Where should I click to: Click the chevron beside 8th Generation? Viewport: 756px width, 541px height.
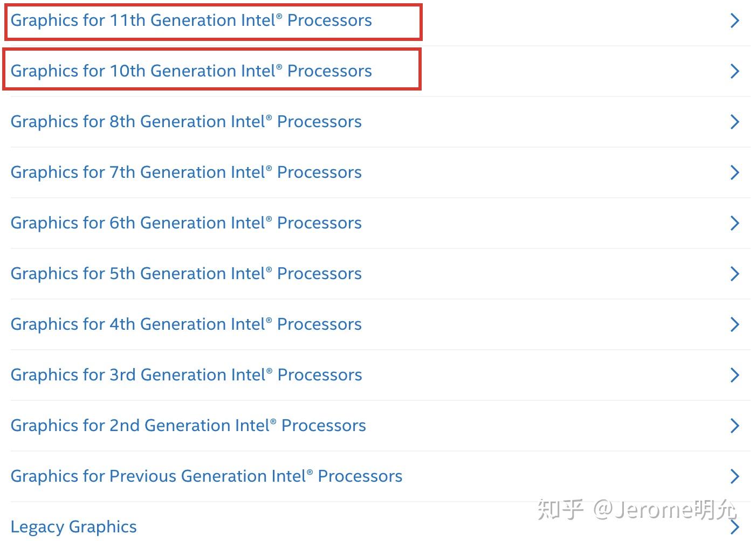pyautogui.click(x=734, y=122)
